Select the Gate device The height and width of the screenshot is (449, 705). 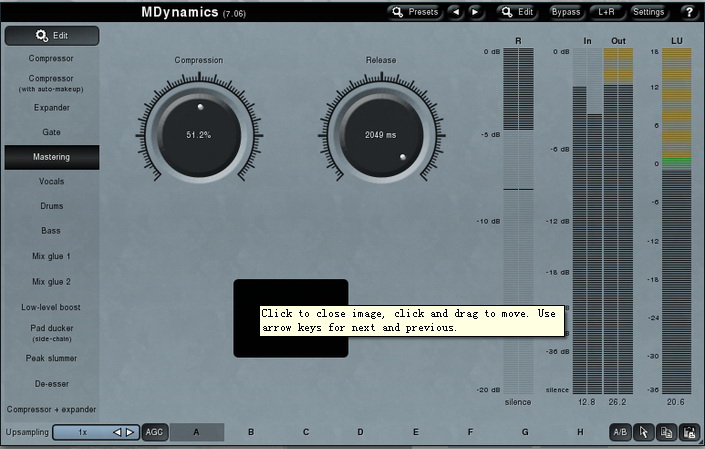51,132
